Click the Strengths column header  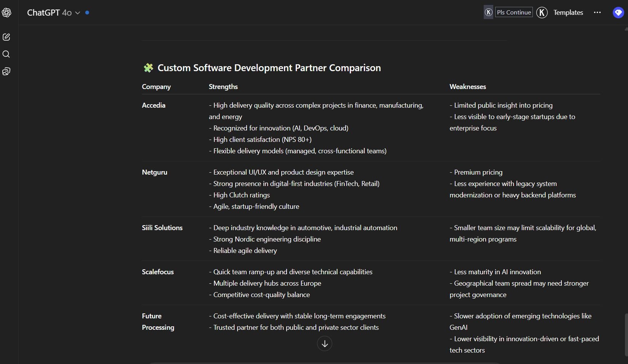pos(223,87)
